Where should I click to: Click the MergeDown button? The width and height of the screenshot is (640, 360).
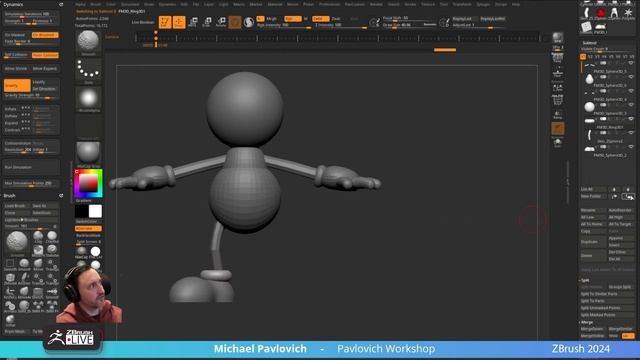coord(593,329)
